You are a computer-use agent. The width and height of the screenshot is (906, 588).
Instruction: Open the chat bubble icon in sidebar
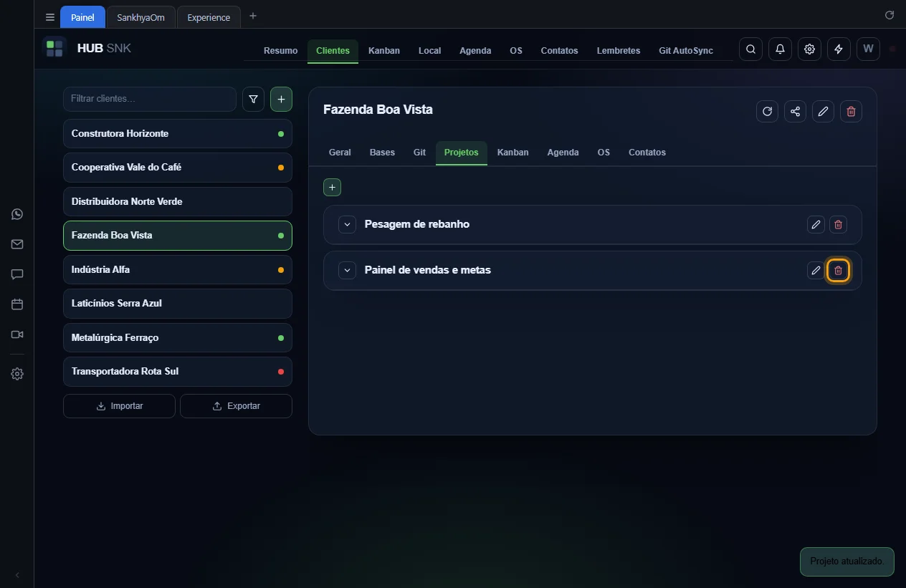(17, 274)
